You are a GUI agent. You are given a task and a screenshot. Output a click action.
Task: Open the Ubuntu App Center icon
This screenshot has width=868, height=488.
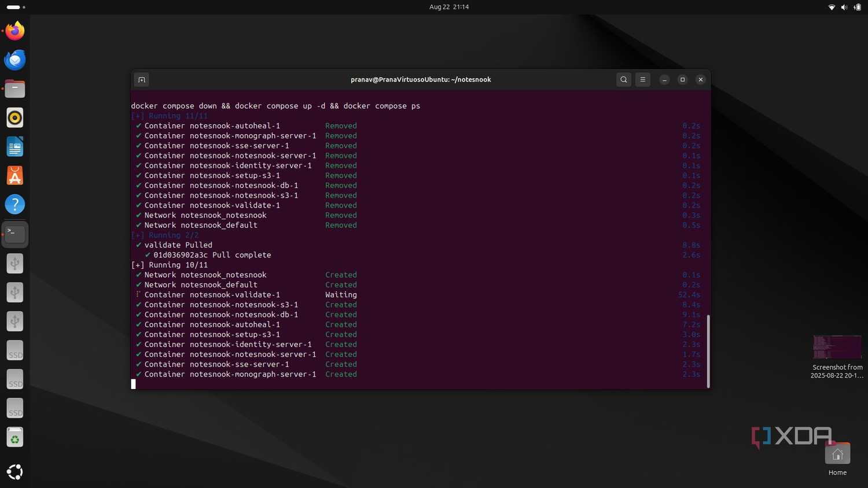pos(15,176)
